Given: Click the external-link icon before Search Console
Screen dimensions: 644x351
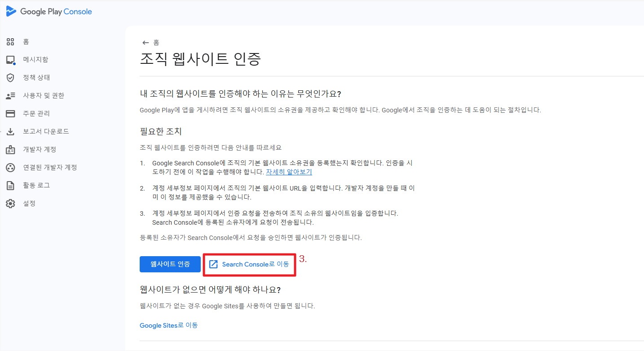Looking at the screenshot, I should pos(214,264).
